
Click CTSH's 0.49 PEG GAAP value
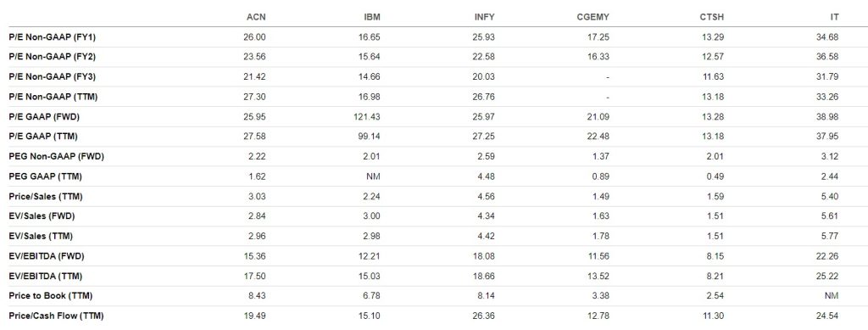point(715,176)
